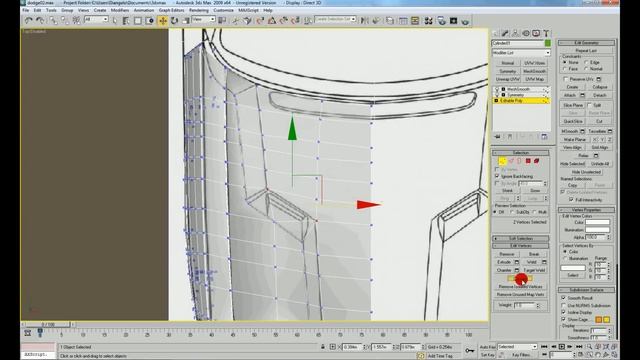Open Select by Name list icon
Image resolution: width=640 pixels, height=360 pixels.
pos(126,20)
